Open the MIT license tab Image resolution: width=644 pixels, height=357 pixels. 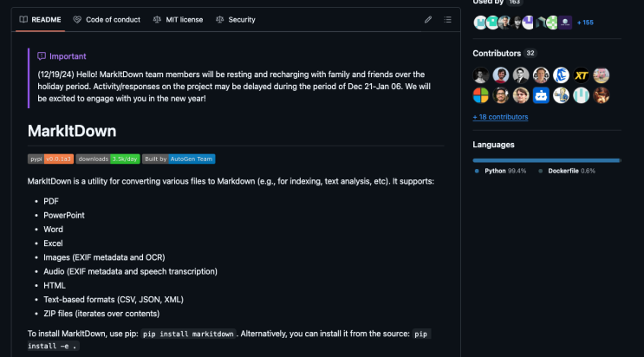(177, 19)
